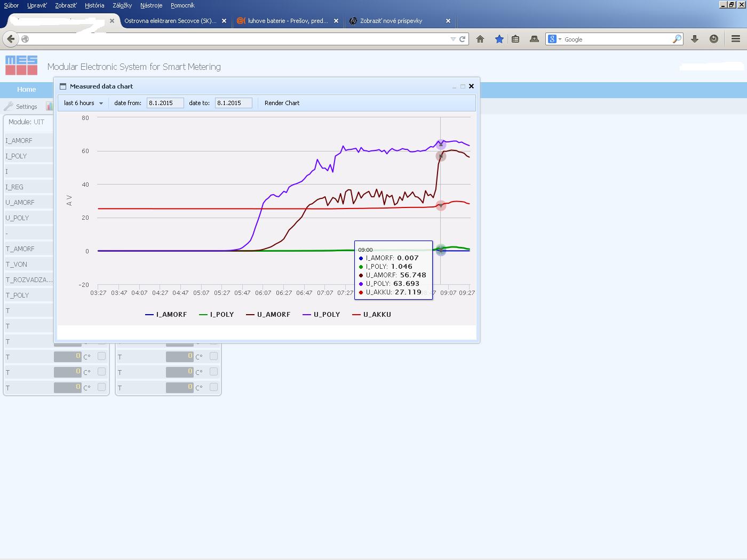Click the magnifier icon in Google search box

pos(677,39)
